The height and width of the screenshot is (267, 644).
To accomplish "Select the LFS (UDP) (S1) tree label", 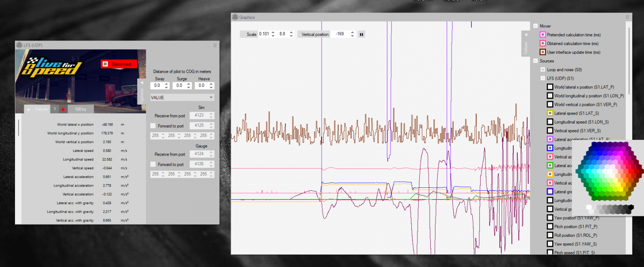I will (560, 78).
